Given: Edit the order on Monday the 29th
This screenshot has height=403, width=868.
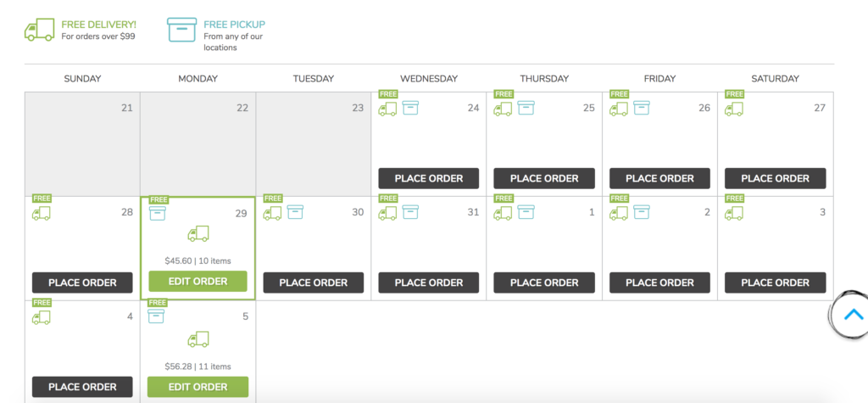Looking at the screenshot, I should (198, 282).
